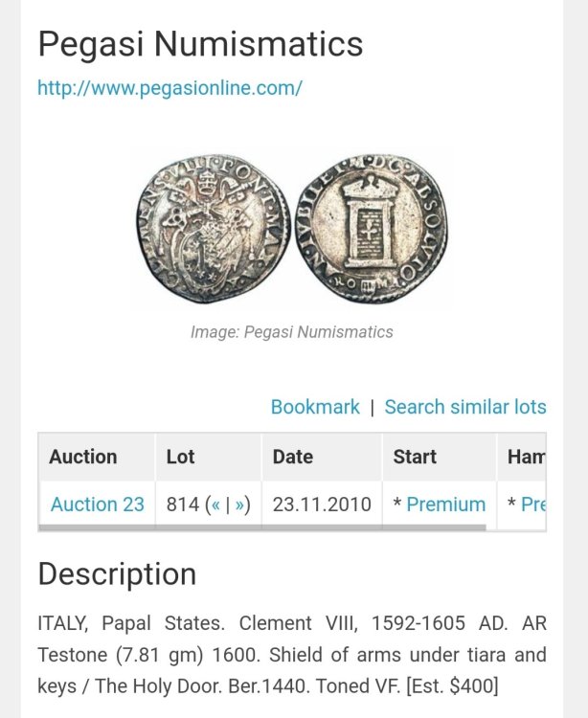Click the 23.11.2010 date cell
588x718 pixels.
click(322, 505)
